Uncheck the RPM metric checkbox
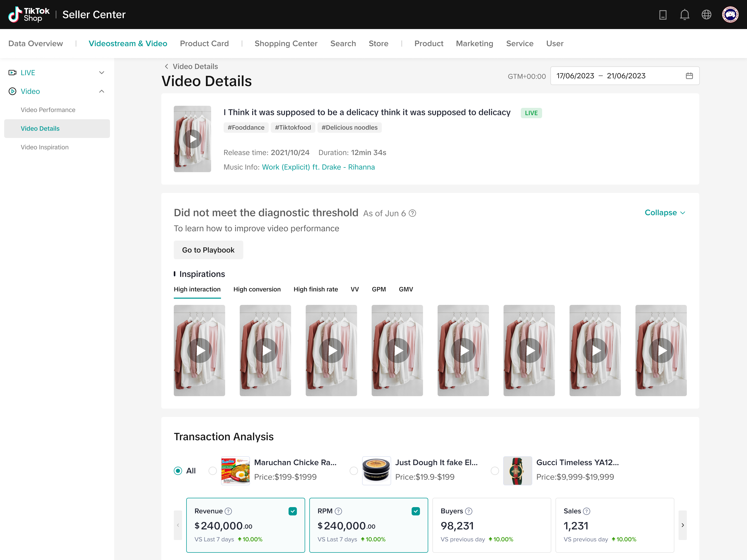 point(415,511)
